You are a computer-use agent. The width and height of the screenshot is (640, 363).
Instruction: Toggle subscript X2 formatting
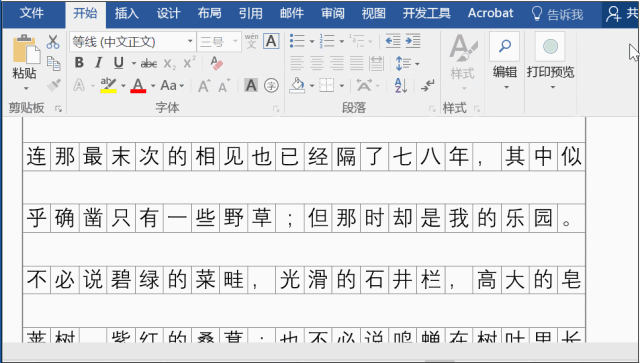[x=170, y=64]
